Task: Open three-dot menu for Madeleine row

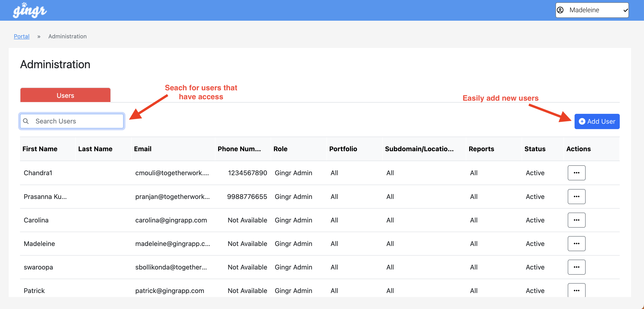Action: [x=576, y=244]
